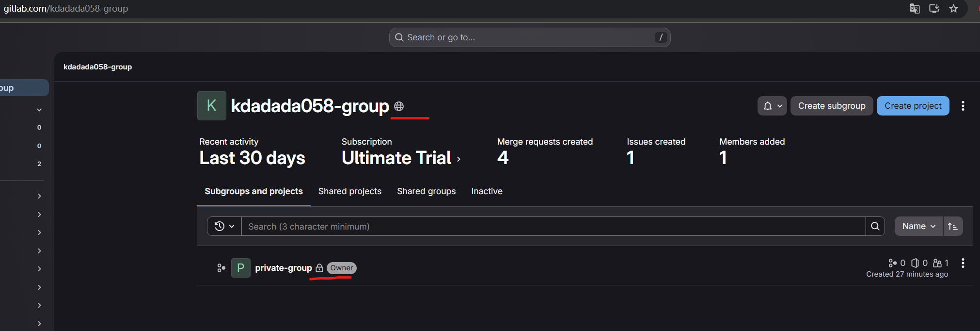Click the subgroup search input field

(x=553, y=226)
